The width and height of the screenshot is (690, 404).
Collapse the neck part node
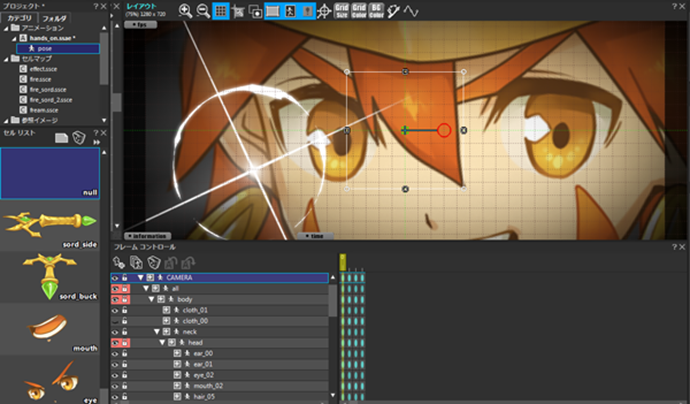tap(157, 332)
